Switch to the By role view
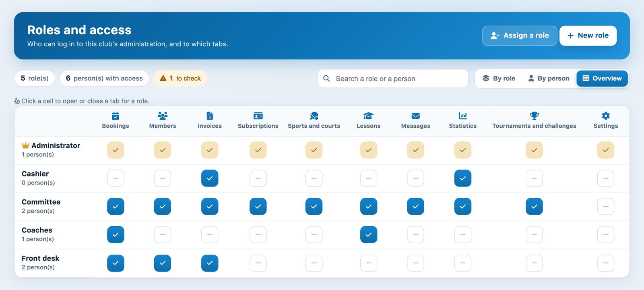 point(499,78)
